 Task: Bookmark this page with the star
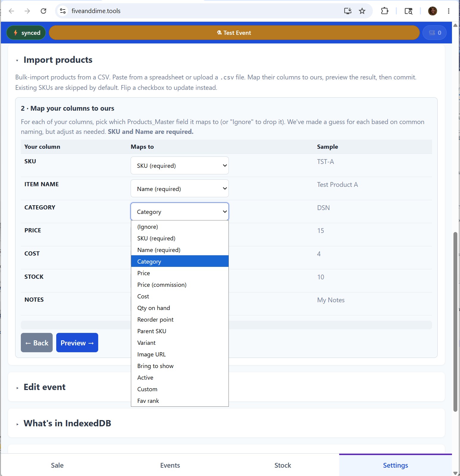point(362,11)
